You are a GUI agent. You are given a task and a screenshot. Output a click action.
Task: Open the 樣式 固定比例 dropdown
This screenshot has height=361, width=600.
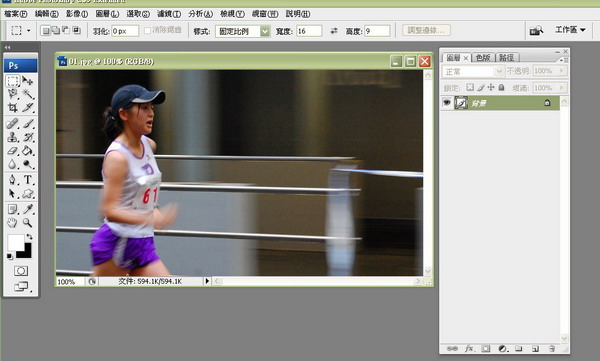coord(243,31)
